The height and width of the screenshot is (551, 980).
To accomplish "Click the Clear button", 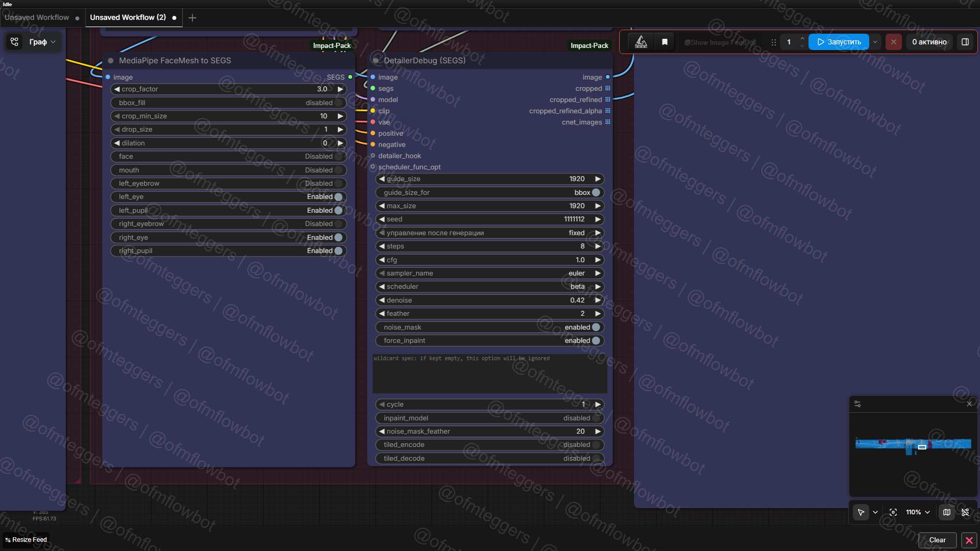I will click(937, 540).
